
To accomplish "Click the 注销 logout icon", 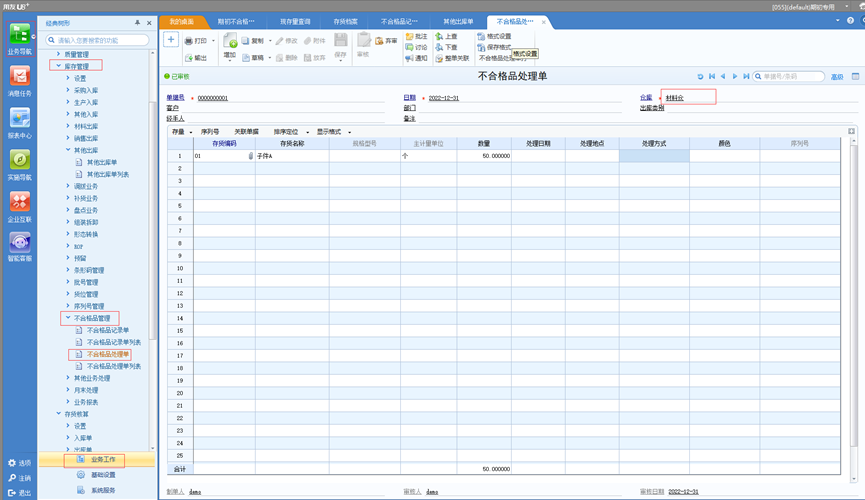I will click(x=12, y=478).
